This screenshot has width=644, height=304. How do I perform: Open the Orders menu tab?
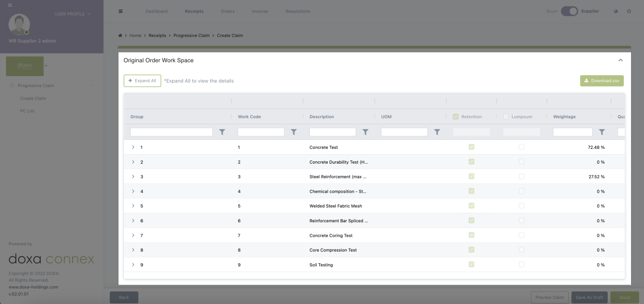(x=228, y=12)
